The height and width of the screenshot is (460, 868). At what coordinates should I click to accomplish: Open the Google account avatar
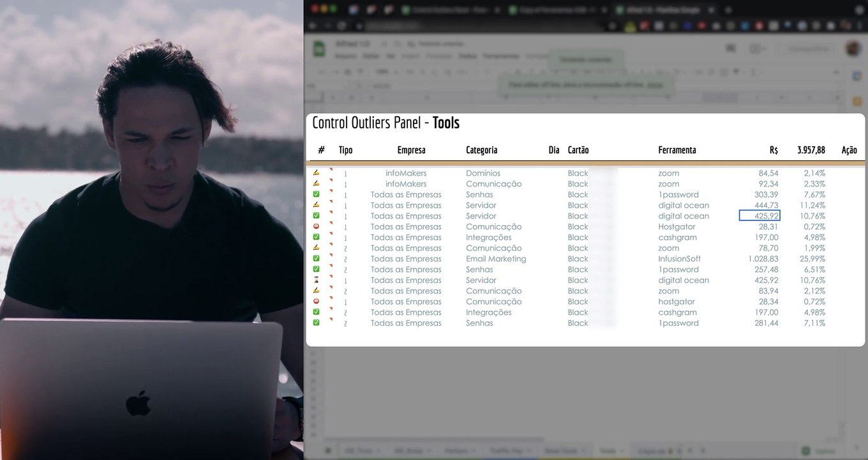pyautogui.click(x=853, y=49)
